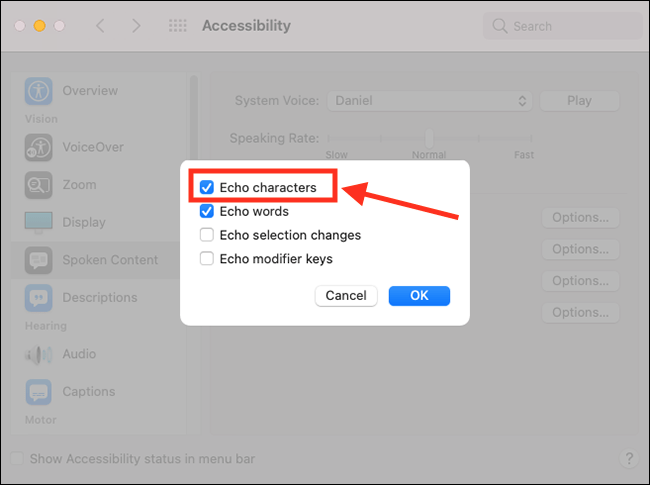This screenshot has height=485, width=650.
Task: Show all preferences grid icon
Action: click(178, 26)
